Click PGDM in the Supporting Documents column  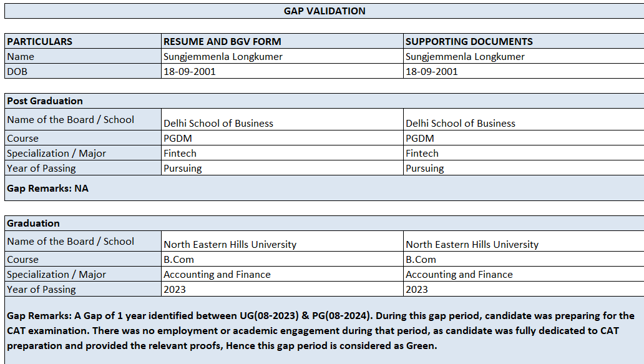tap(420, 139)
